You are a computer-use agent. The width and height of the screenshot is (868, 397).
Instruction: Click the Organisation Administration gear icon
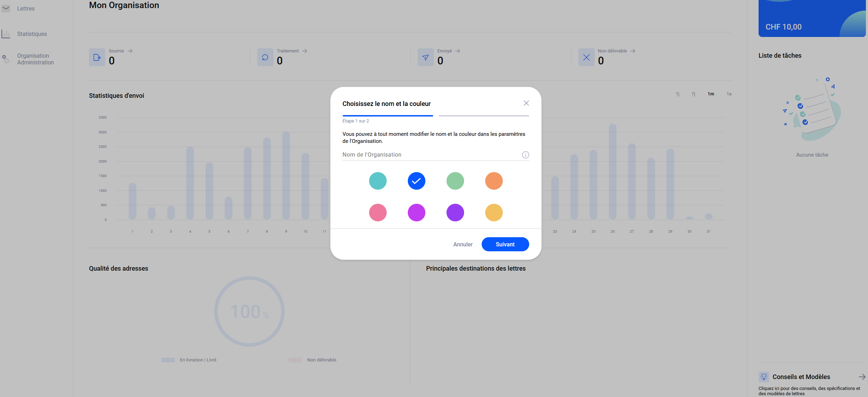pos(6,59)
